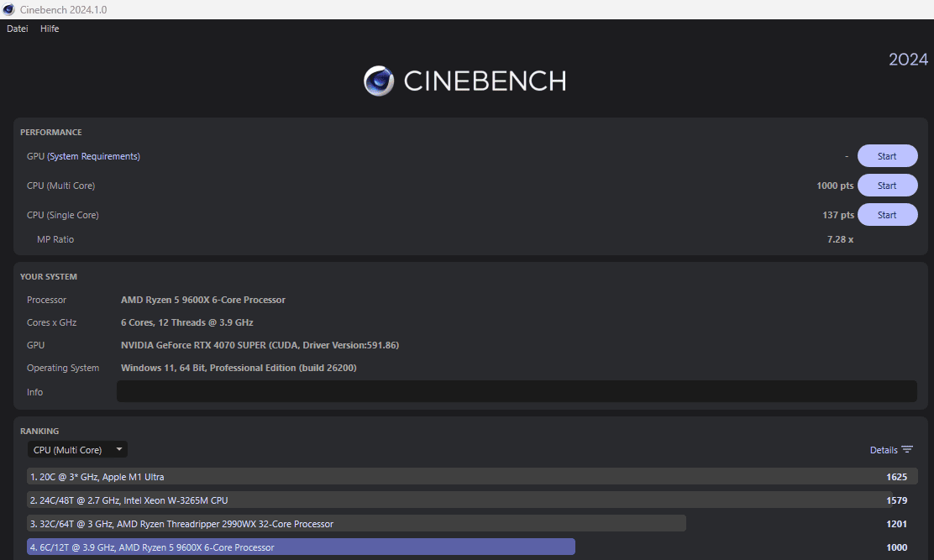Click the CPU (Single Core) performance label
This screenshot has height=560, width=934.
click(62, 215)
